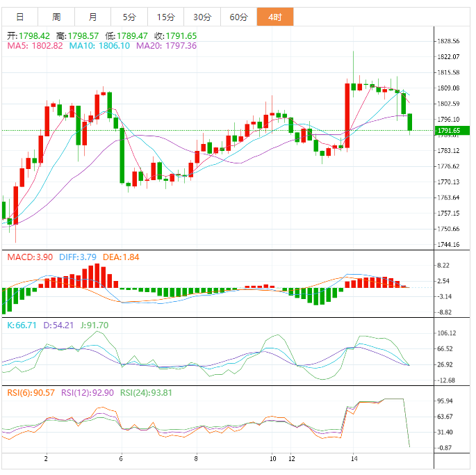Click the MACD:3.90 indicator label
The width and height of the screenshot is (476, 475).
coord(29,257)
